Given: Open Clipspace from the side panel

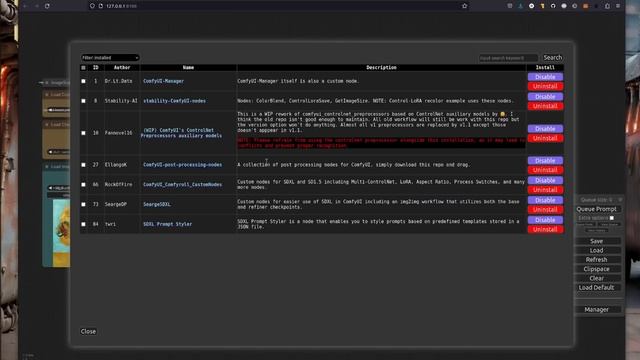Looking at the screenshot, I should [x=596, y=269].
